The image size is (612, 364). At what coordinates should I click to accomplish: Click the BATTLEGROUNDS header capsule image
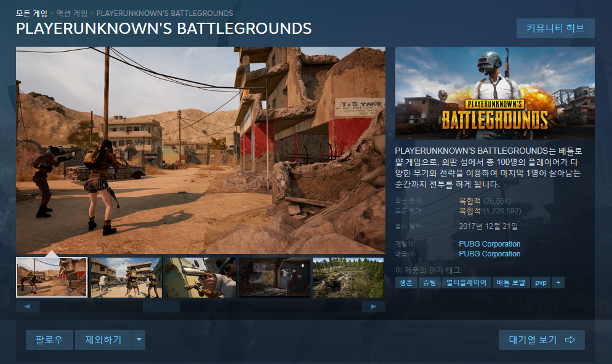coord(495,93)
